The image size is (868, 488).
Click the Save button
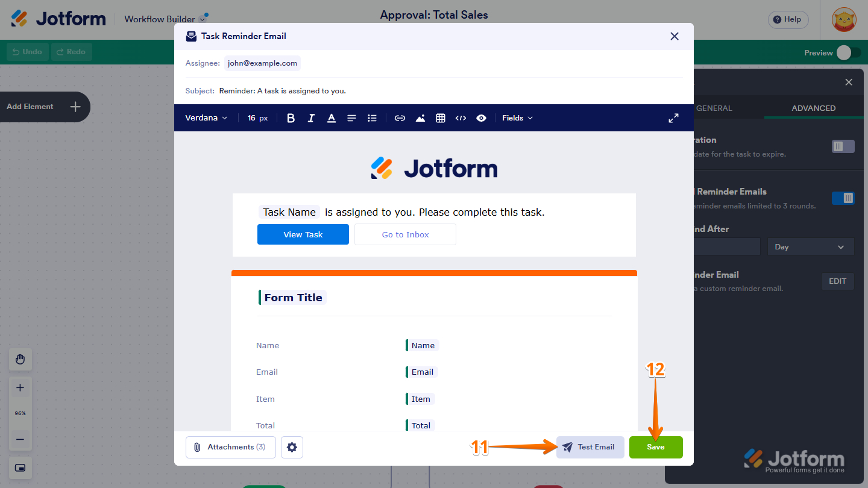[656, 447]
